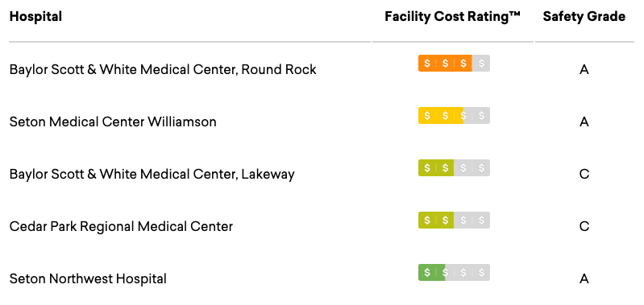Click the Safety Grade column header
The height and width of the screenshot is (305, 644).
tap(584, 17)
